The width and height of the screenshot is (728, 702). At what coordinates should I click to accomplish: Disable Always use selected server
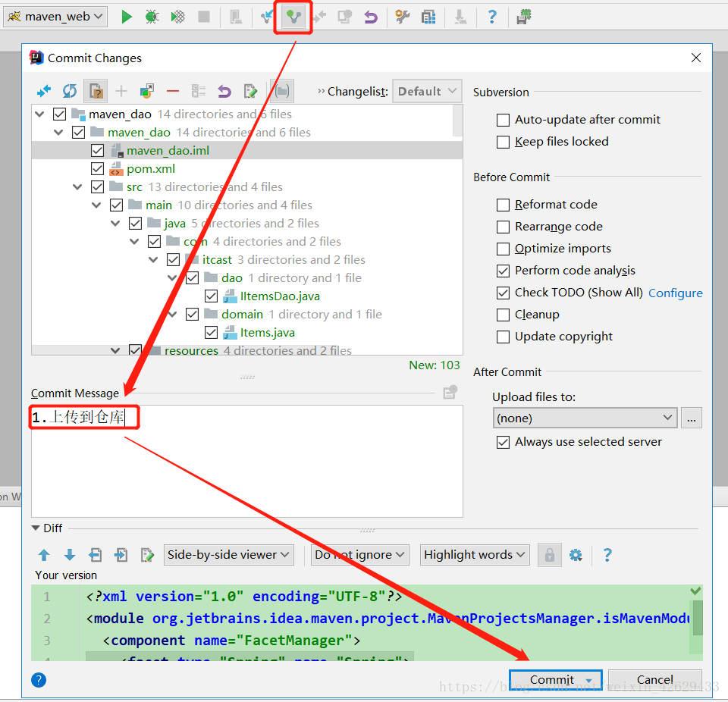click(x=503, y=441)
